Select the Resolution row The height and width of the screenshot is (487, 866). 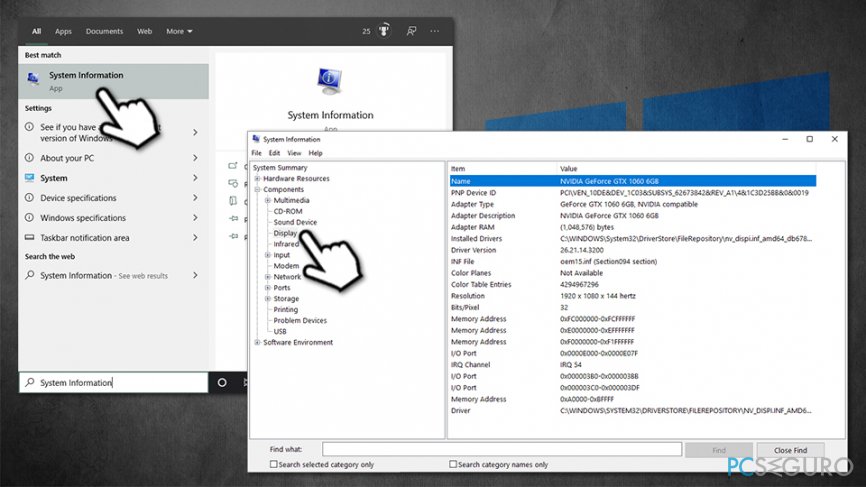[632, 296]
